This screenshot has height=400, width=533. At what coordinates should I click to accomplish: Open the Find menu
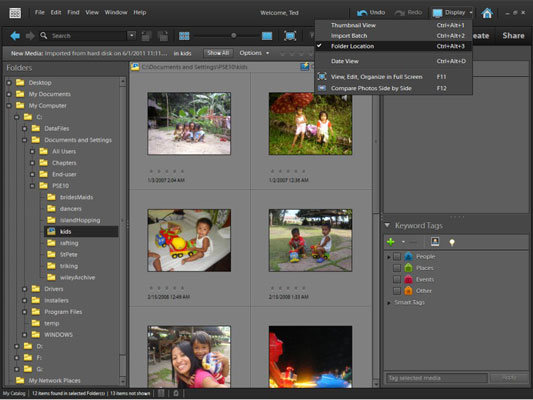coord(73,13)
